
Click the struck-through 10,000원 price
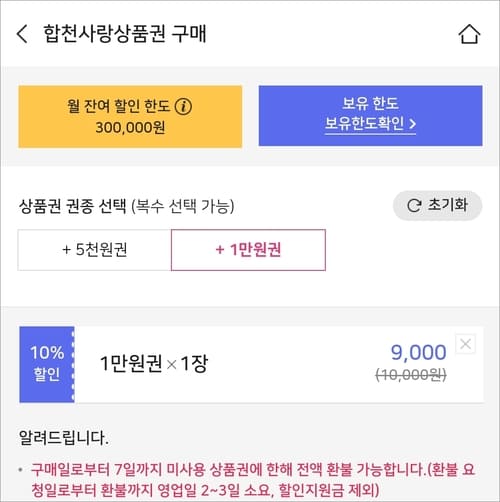(x=411, y=375)
